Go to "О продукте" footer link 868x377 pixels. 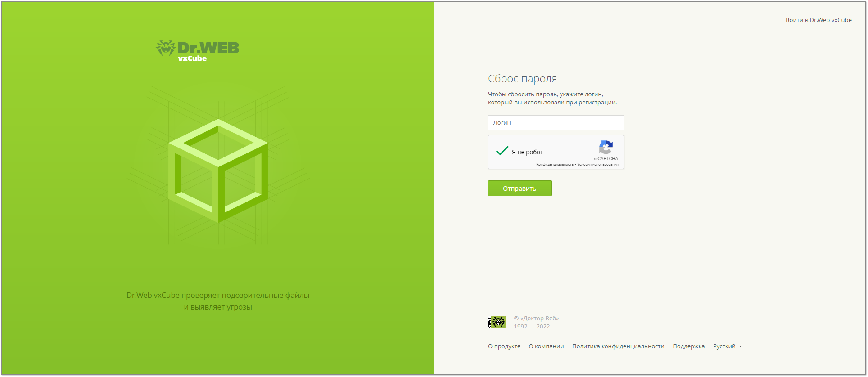coord(504,346)
